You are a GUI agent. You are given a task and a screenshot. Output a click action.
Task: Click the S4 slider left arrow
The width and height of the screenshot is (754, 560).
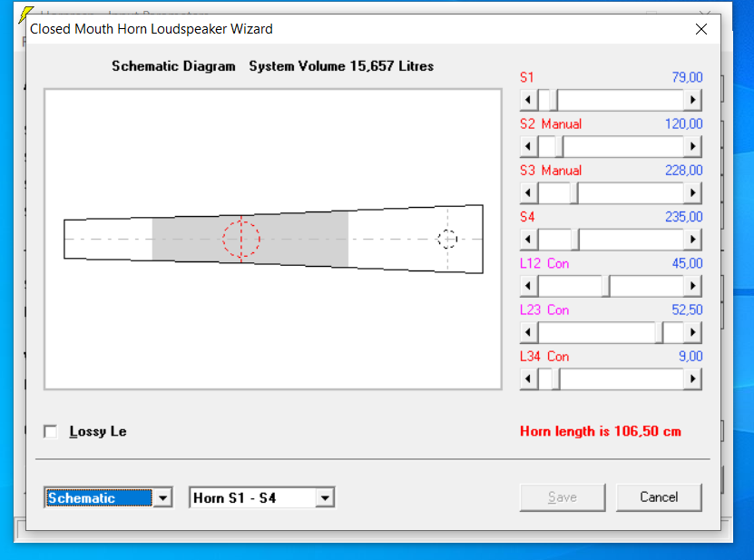coord(528,239)
